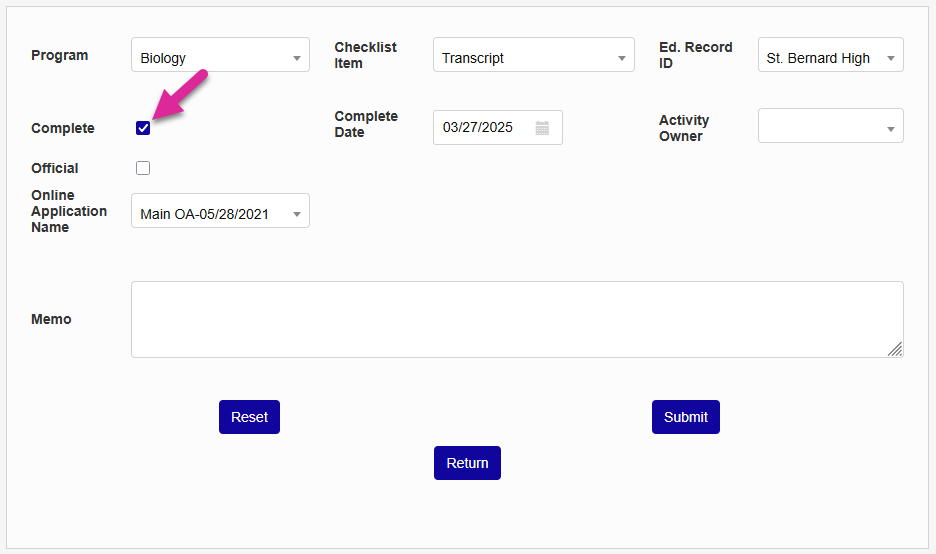Click the Official field label
The height and width of the screenshot is (554, 936).
point(55,168)
